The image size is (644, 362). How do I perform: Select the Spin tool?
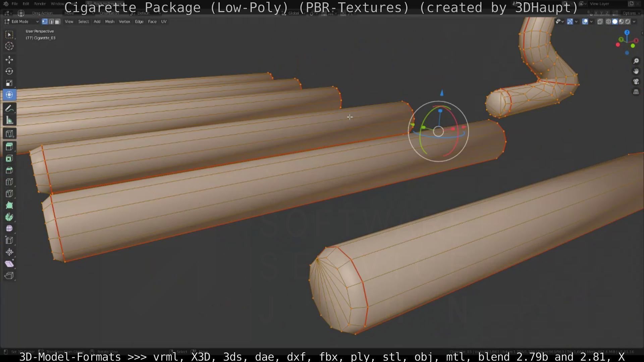9,217
